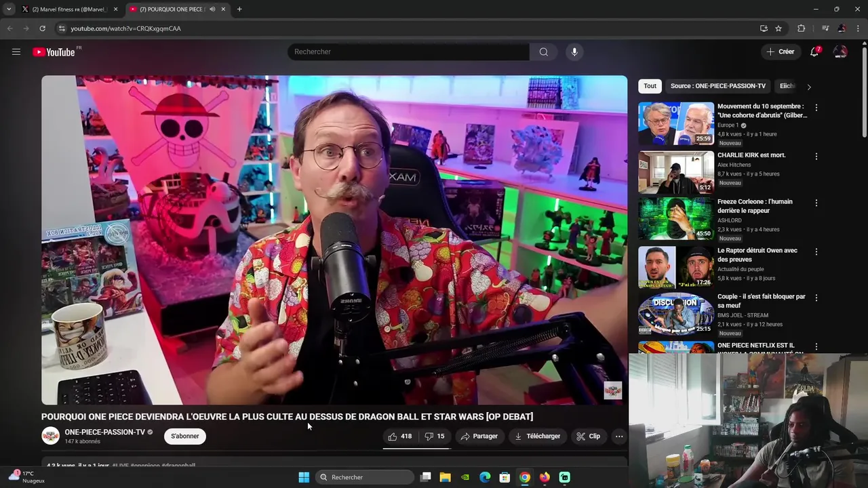The height and width of the screenshot is (488, 868).
Task: Reload the page
Action: (42, 28)
